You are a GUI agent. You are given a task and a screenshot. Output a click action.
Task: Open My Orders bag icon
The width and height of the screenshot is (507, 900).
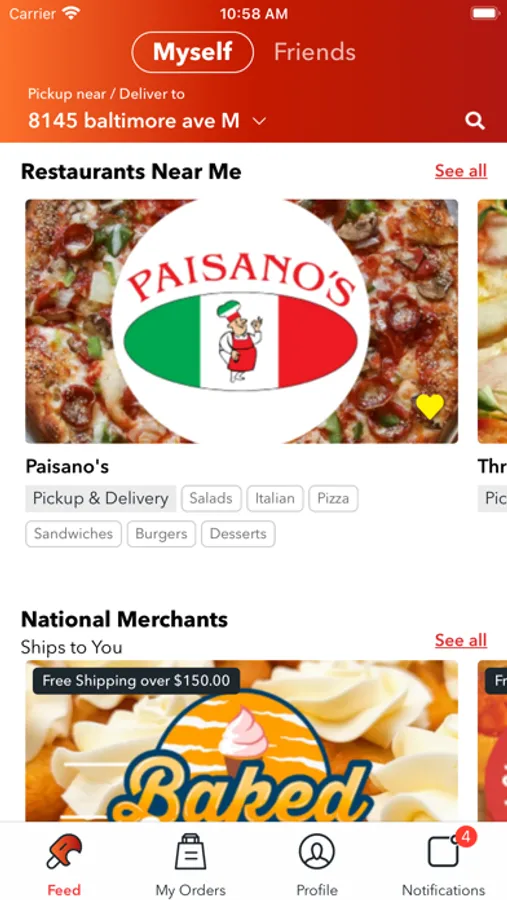coord(191,852)
